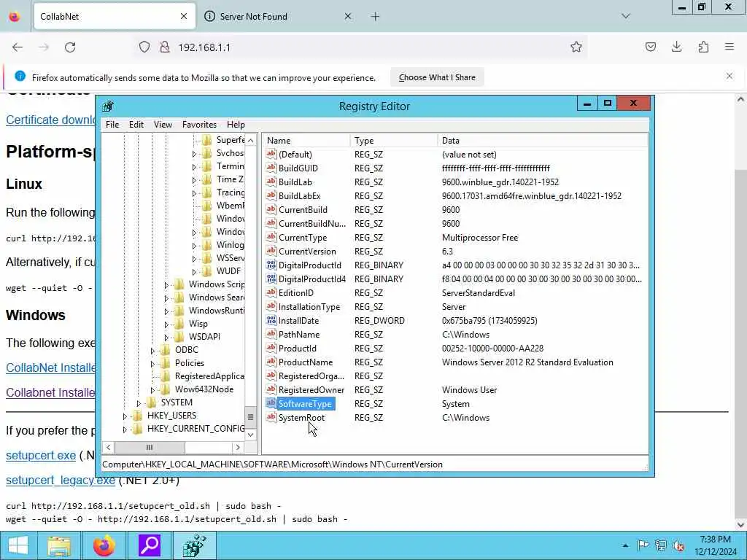Open the Favorites menu
Viewport: 747px width, 560px height.
tap(199, 124)
